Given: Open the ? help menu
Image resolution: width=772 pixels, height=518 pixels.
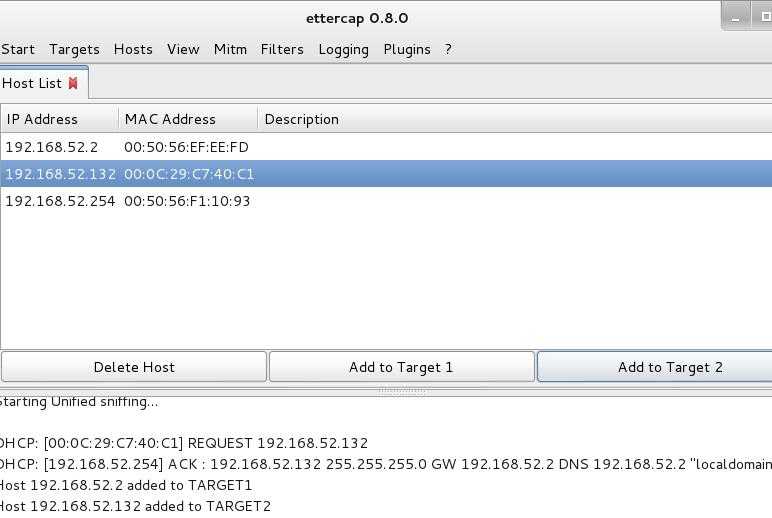Looking at the screenshot, I should click(x=448, y=49).
